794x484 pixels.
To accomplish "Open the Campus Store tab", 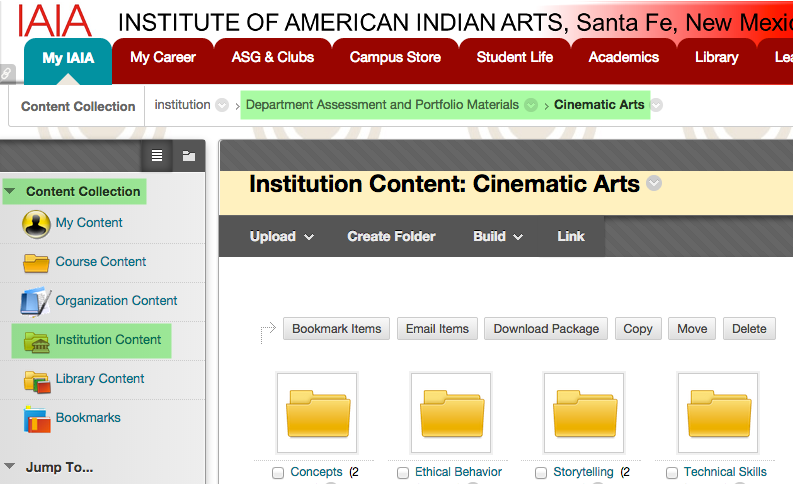I will coord(395,57).
